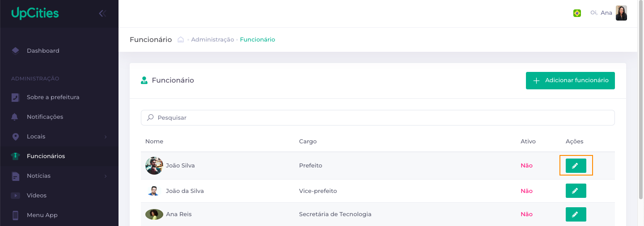Select the name João Silva
This screenshot has width=644, height=226.
click(x=180, y=166)
